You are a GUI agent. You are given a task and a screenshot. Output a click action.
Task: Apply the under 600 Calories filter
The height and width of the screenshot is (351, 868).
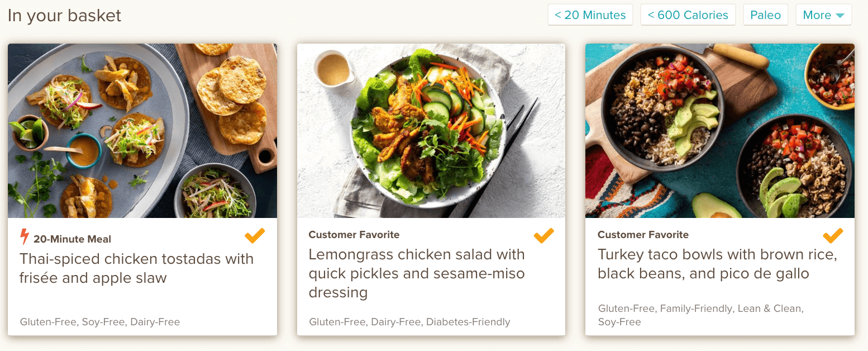[688, 15]
